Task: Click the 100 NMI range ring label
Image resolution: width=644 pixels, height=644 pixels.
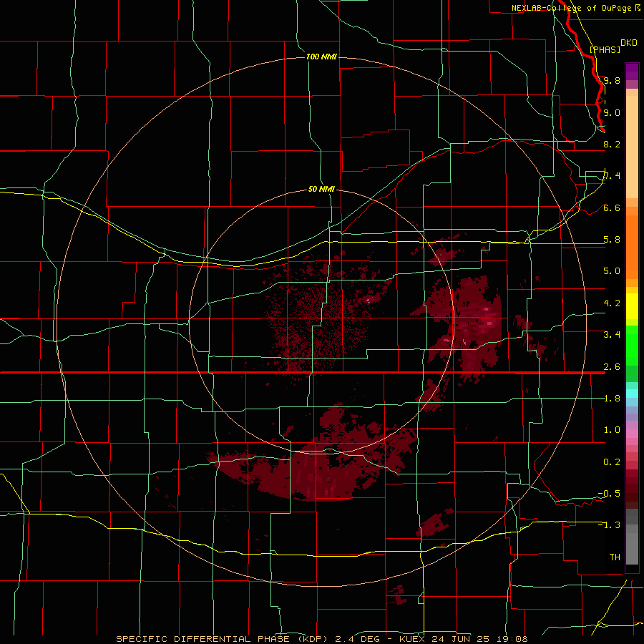Action: tap(321, 57)
